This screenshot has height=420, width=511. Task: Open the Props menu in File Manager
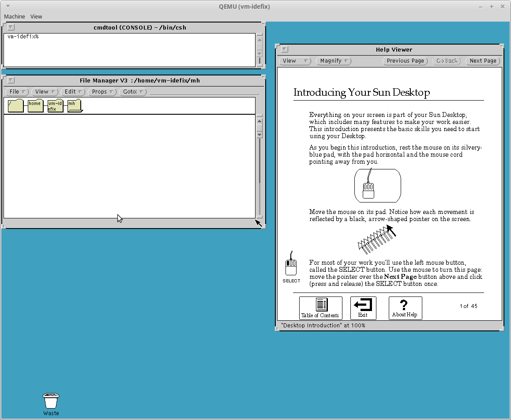[102, 92]
